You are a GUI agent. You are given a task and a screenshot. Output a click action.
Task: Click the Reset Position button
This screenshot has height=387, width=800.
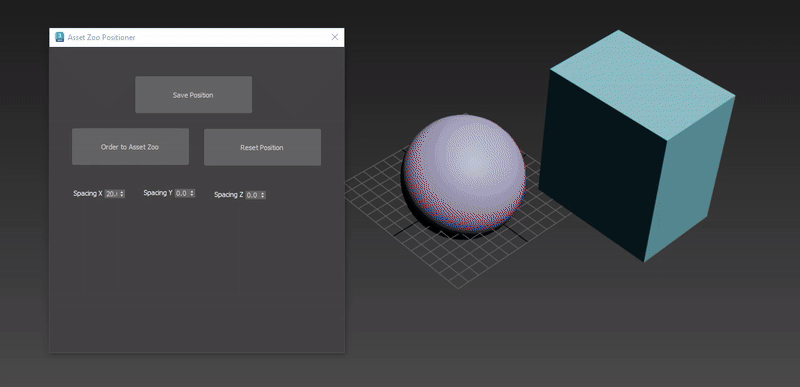point(262,147)
